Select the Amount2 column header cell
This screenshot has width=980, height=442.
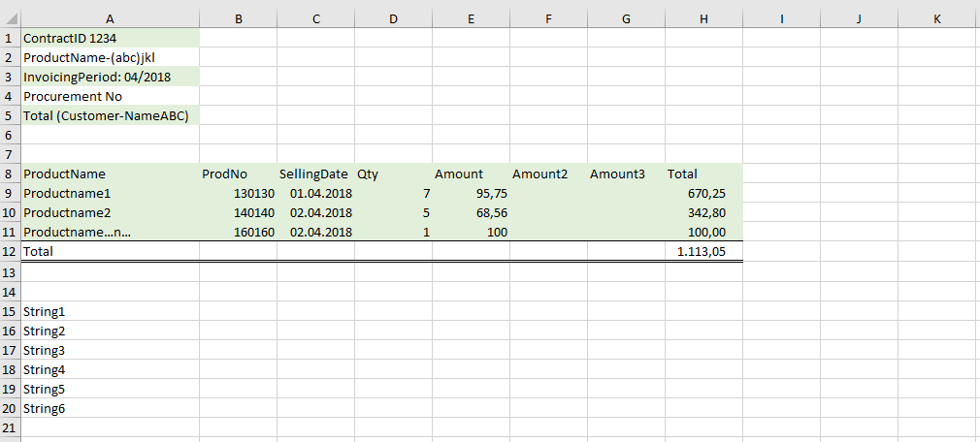point(548,174)
